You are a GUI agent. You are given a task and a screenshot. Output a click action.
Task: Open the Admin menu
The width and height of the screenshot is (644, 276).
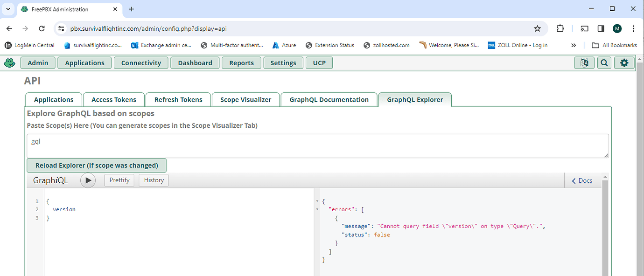pyautogui.click(x=38, y=63)
